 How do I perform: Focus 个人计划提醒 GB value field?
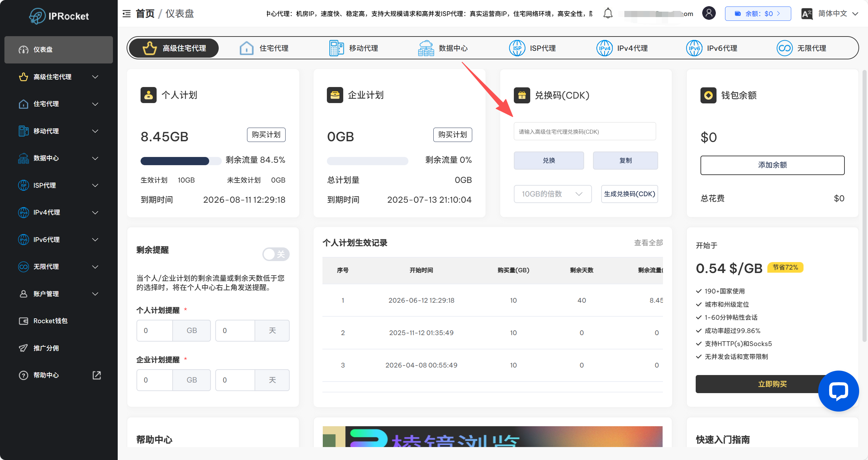point(155,330)
